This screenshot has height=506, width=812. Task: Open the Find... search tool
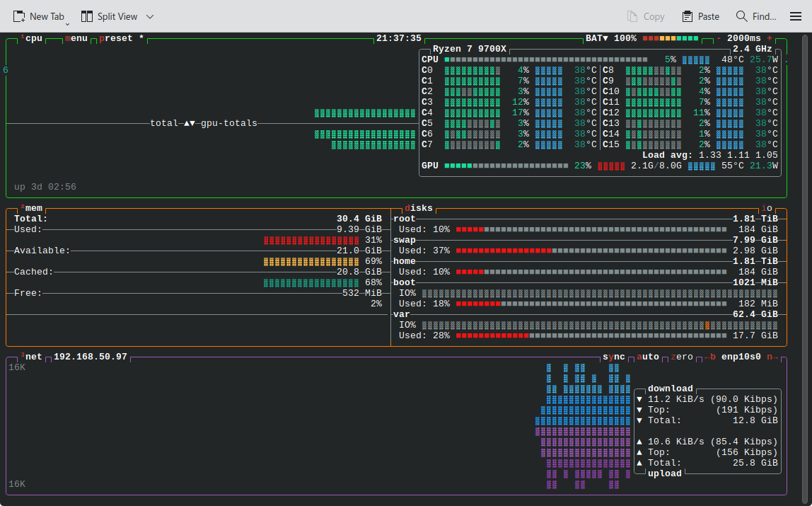756,16
